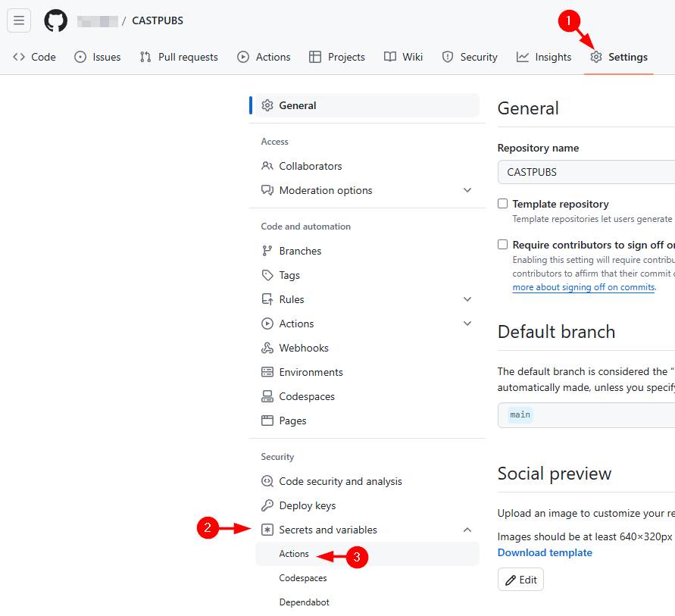Switch to the Insights tab
Screen dimensions: 675x616
[544, 57]
